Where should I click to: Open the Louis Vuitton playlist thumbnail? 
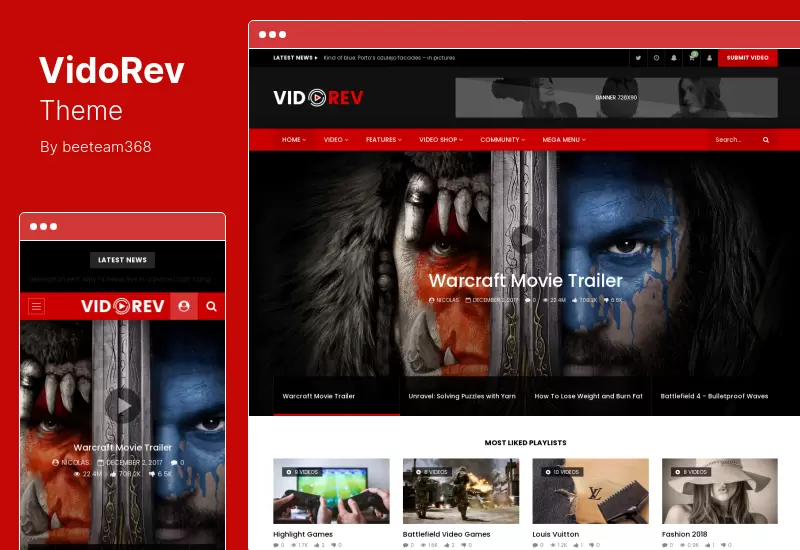(590, 491)
